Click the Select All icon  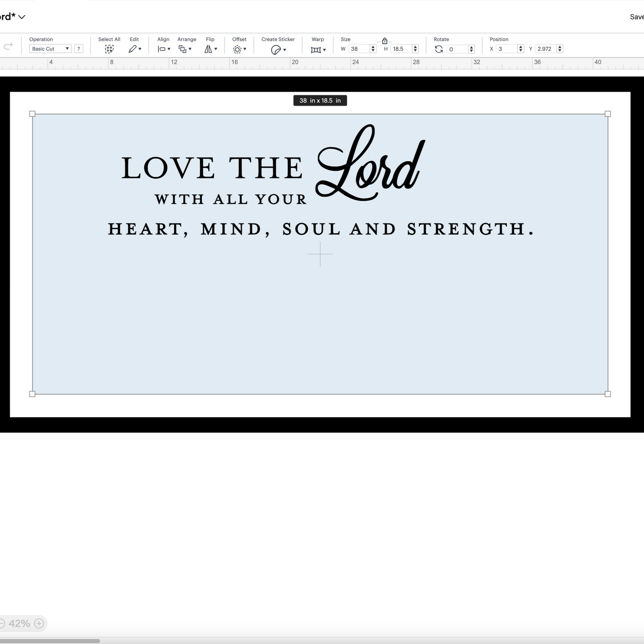(x=109, y=49)
